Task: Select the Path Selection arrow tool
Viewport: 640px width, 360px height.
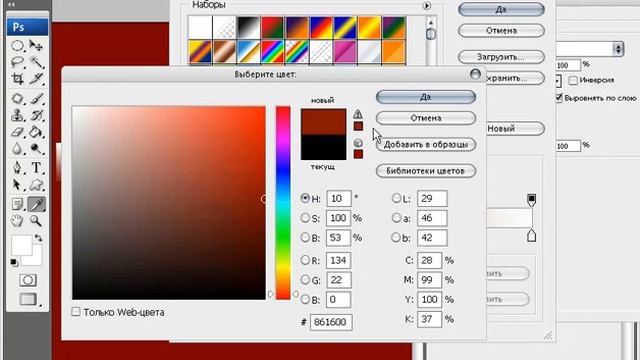Action: pos(17,185)
